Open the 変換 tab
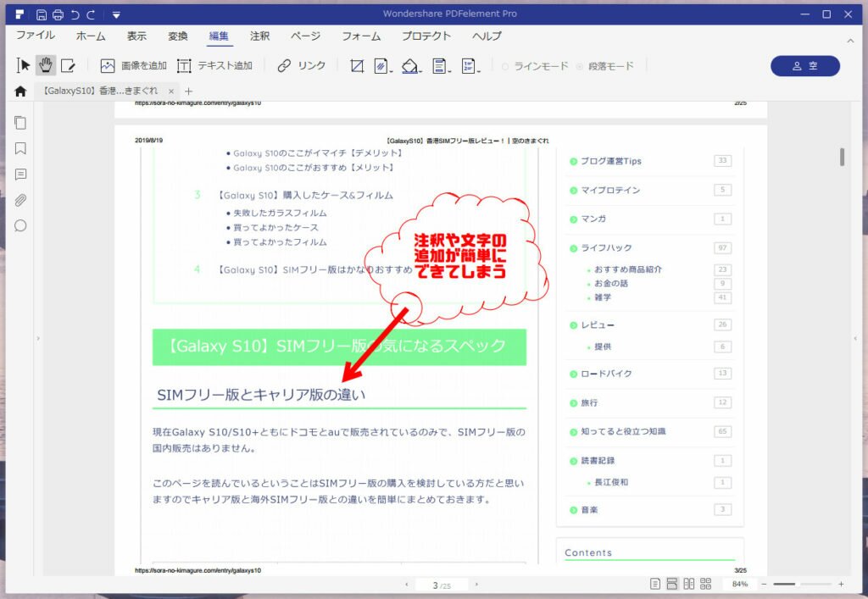 pos(178,36)
